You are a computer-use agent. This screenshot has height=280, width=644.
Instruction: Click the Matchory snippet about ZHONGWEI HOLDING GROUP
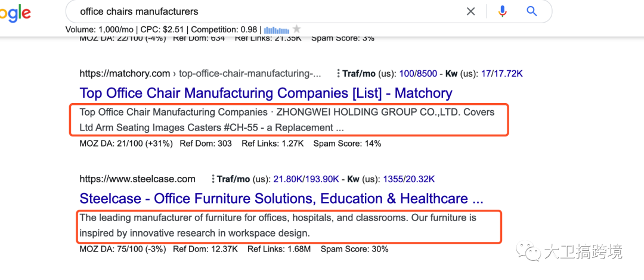tap(286, 120)
